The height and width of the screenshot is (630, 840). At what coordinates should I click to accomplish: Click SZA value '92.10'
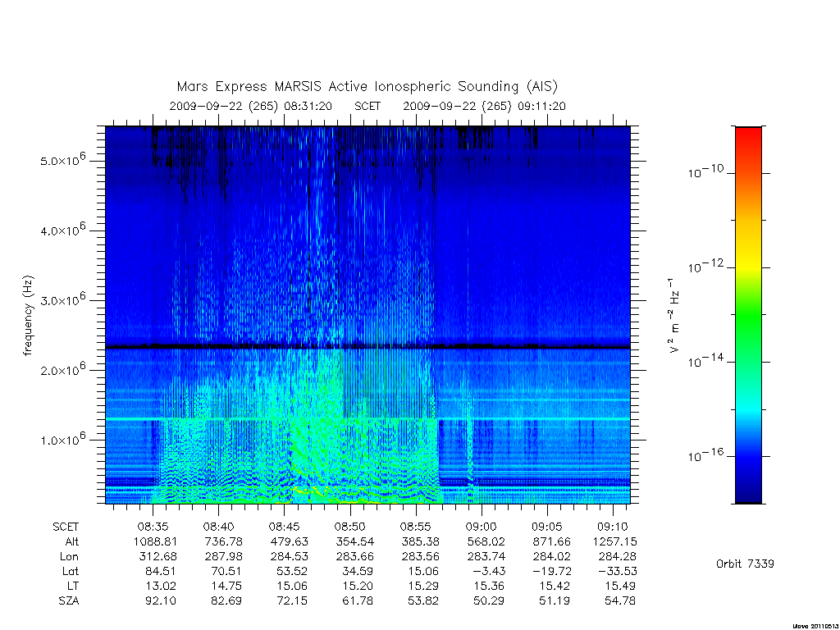point(161,601)
